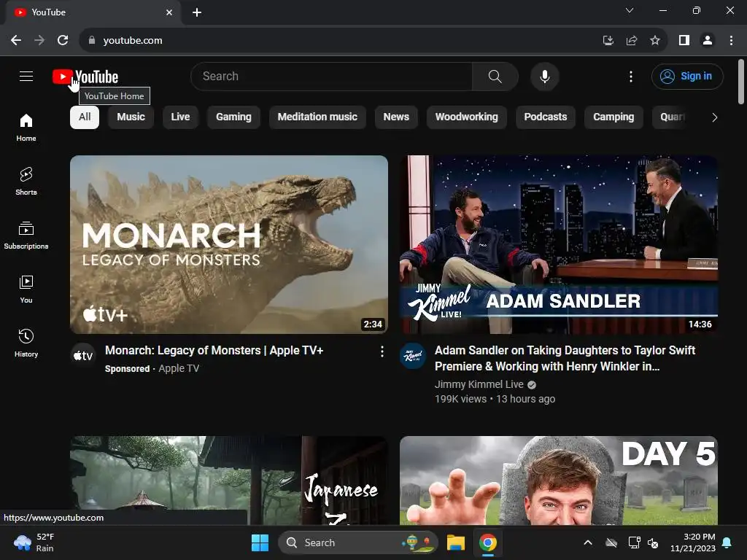747x560 pixels.
Task: Select the Gaming chip
Action: coord(233,117)
